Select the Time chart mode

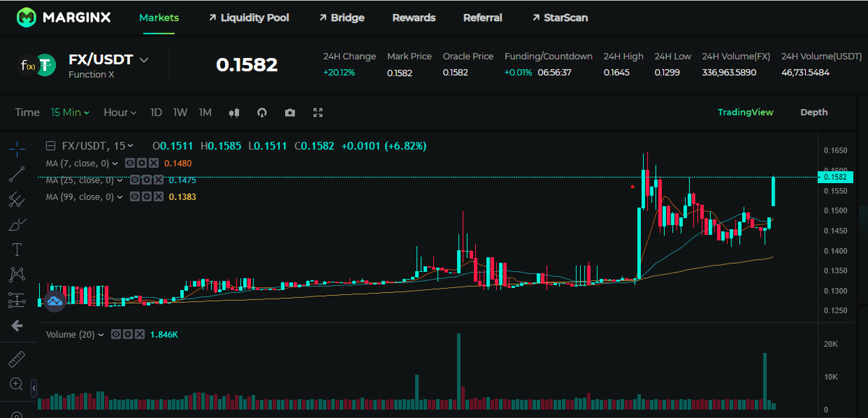(x=27, y=113)
